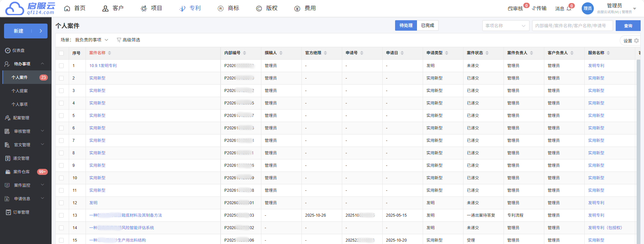Click the 设置 gear icon
644x244 pixels.
click(x=636, y=41)
